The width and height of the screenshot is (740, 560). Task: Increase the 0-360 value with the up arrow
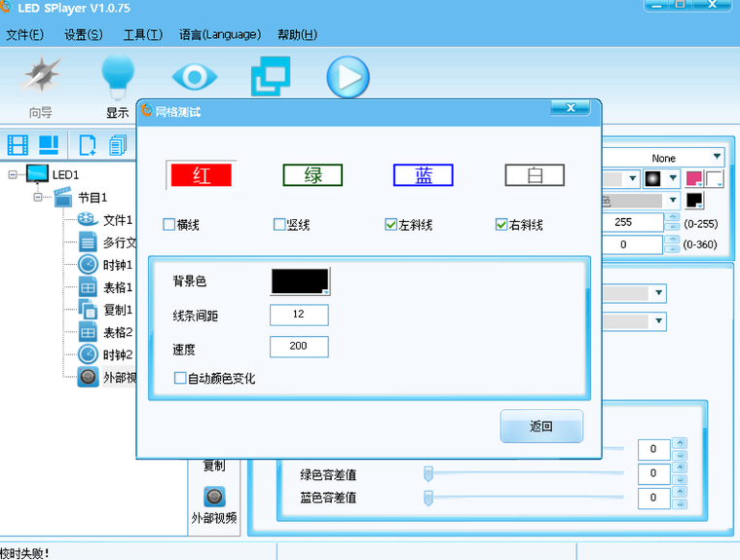(673, 240)
